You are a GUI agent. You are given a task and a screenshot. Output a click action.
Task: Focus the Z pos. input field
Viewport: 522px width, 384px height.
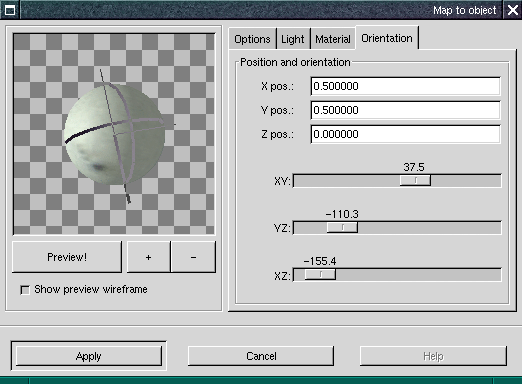coord(405,134)
